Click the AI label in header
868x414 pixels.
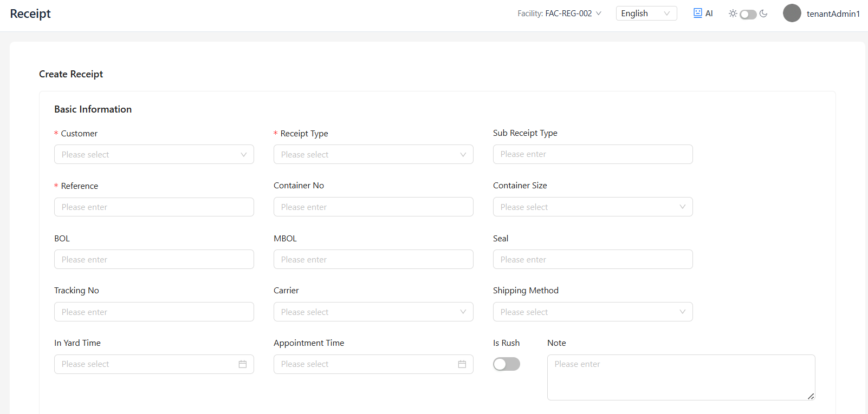[x=709, y=14]
